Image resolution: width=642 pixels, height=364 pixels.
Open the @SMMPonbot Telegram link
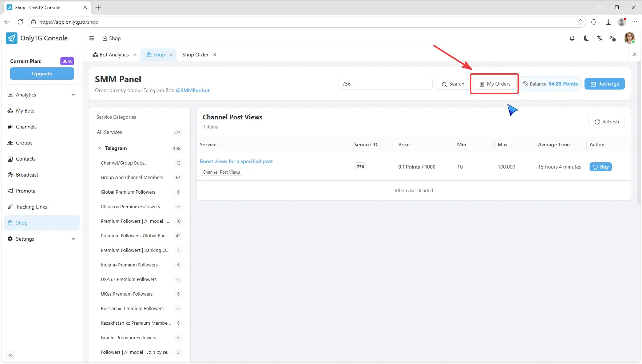click(x=193, y=90)
